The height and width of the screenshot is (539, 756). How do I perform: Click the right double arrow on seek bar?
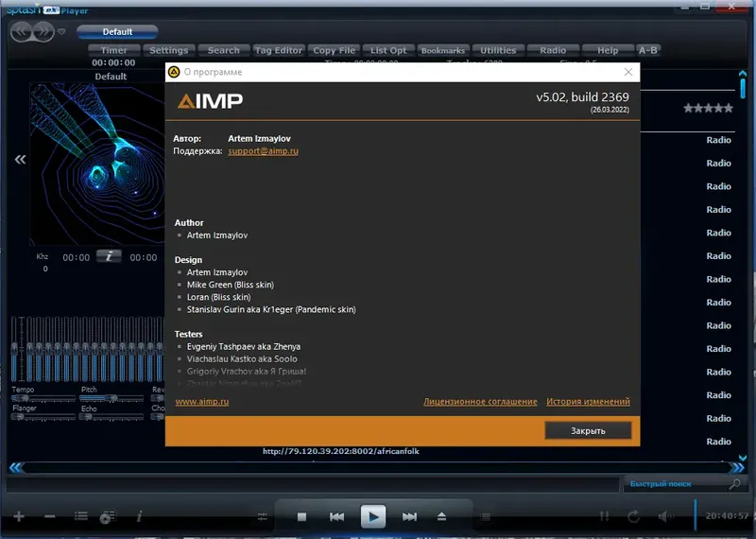click(738, 467)
